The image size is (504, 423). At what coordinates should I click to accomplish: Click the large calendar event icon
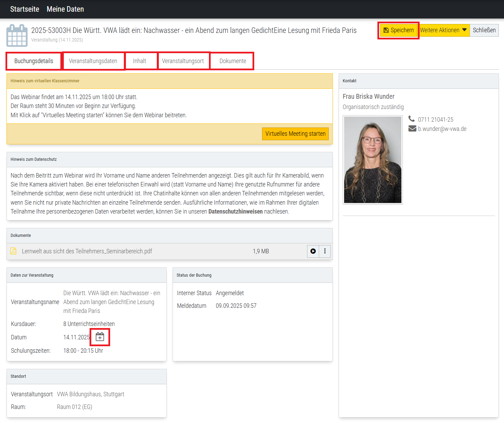[x=17, y=35]
